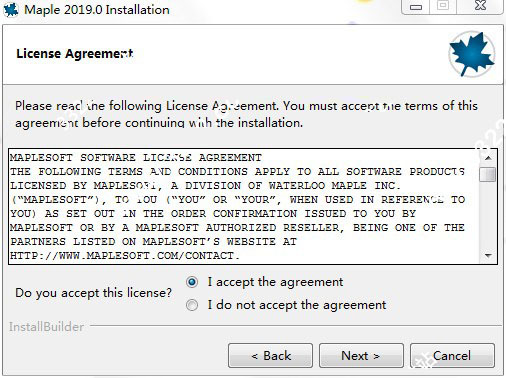Select "I do not accept the agreement" option
This screenshot has width=506, height=378.
coord(192,305)
